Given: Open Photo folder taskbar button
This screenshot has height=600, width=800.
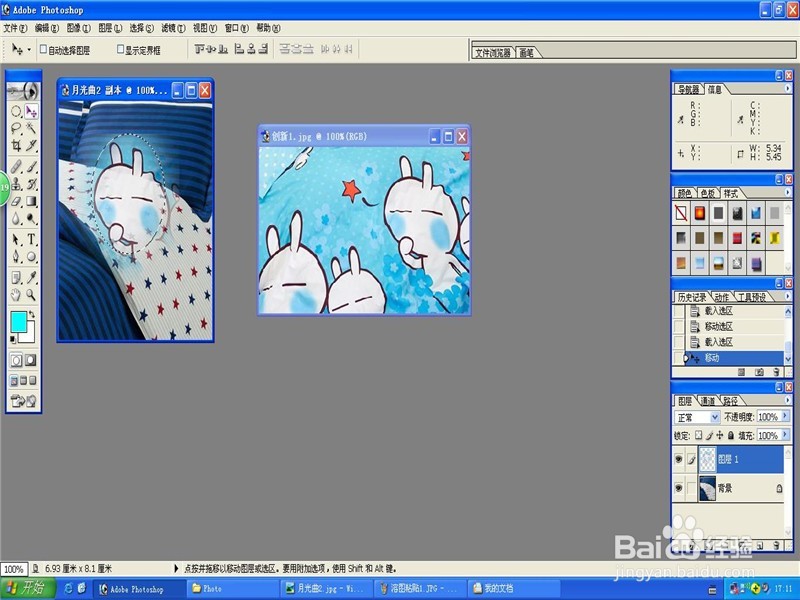Looking at the screenshot, I should pos(233,588).
